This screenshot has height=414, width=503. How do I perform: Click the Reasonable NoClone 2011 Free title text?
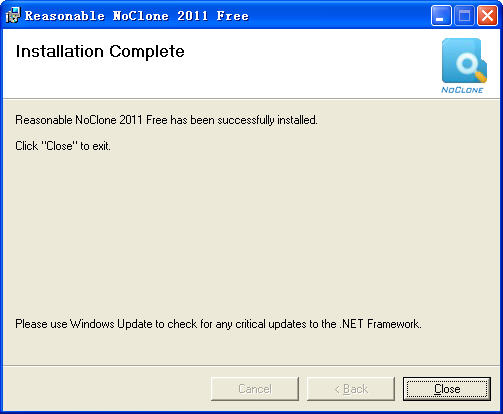[137, 16]
